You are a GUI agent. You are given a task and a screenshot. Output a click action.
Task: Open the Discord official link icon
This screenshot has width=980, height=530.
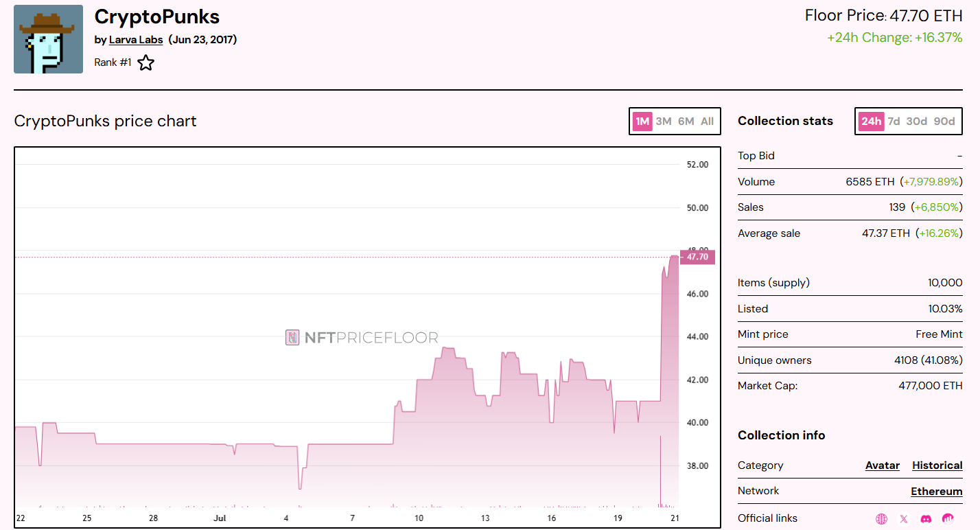pos(926,519)
